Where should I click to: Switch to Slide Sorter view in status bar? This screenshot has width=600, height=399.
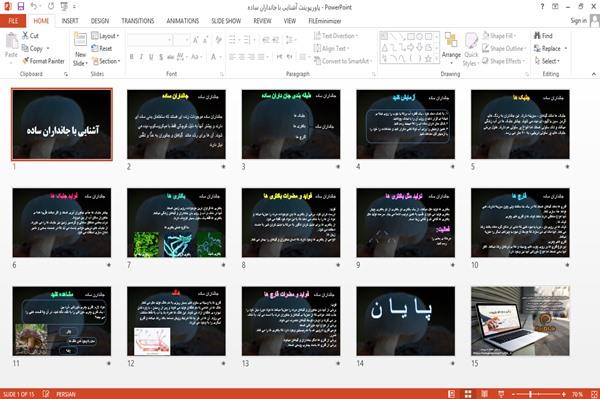468,394
